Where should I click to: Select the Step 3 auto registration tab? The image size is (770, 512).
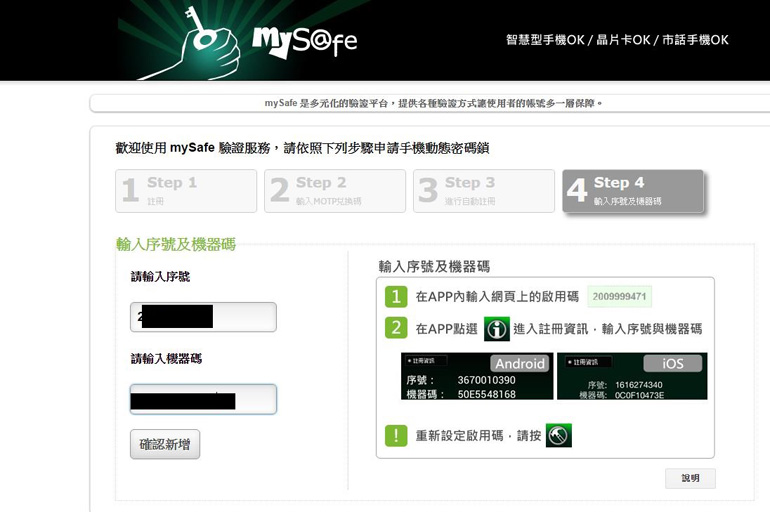tap(484, 191)
